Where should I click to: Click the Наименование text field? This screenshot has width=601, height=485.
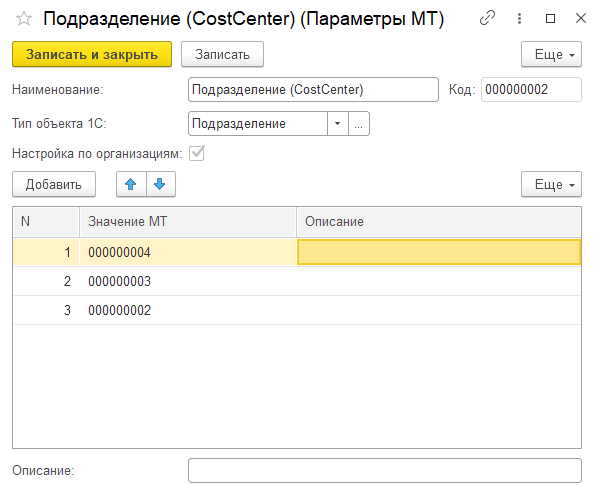(x=313, y=90)
